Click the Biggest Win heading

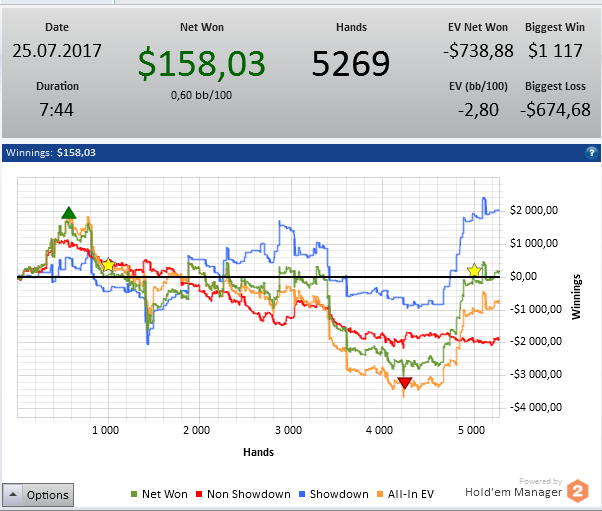point(555,27)
